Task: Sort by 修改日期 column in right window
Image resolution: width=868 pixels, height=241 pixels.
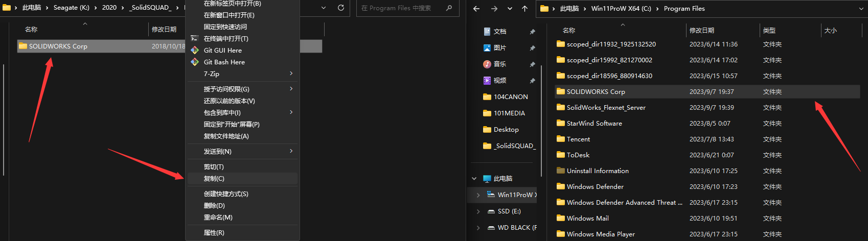Action: coord(702,30)
